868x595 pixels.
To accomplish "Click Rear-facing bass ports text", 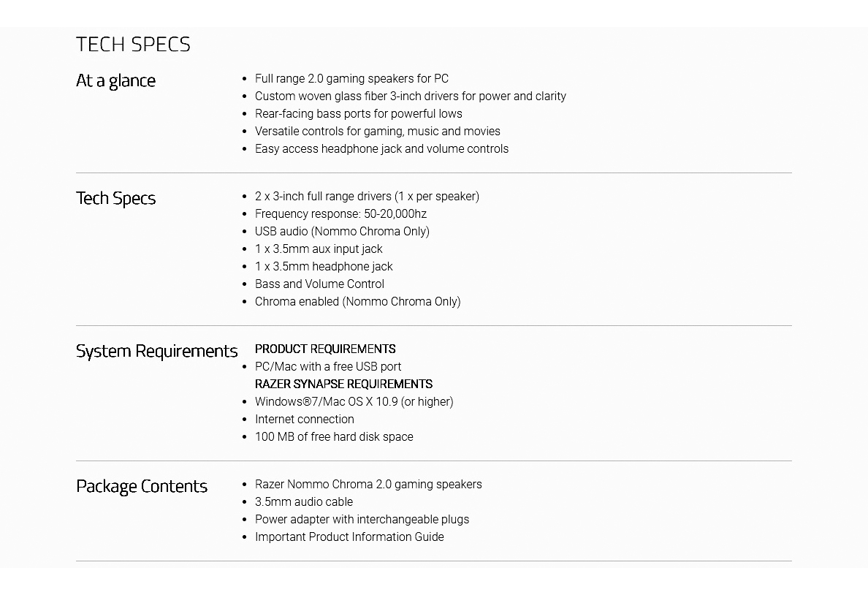I will tap(358, 113).
